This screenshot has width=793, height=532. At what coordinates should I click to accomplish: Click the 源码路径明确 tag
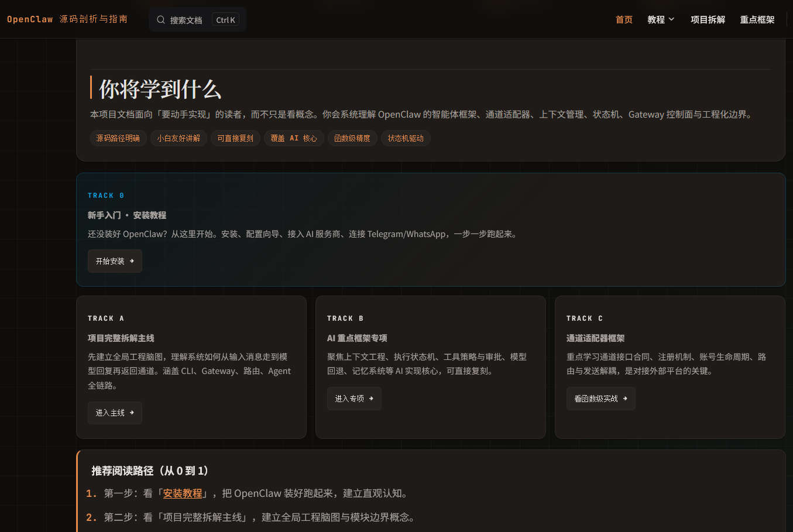[118, 138]
